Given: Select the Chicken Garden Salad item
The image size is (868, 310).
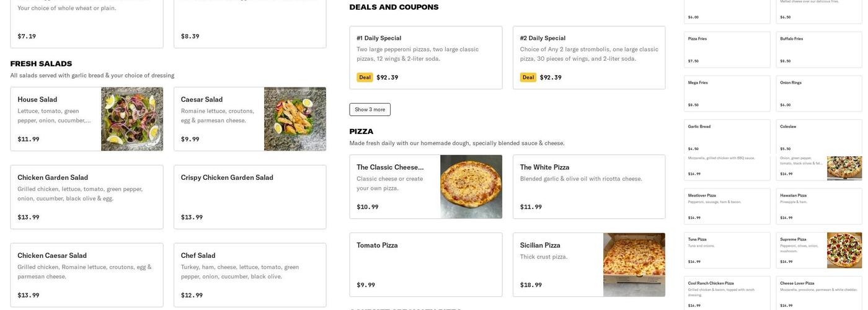Looking at the screenshot, I should (87, 197).
